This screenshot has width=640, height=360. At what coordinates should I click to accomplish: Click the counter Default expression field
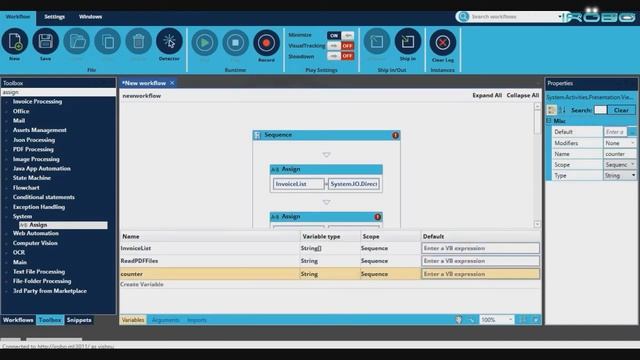tap(480, 274)
